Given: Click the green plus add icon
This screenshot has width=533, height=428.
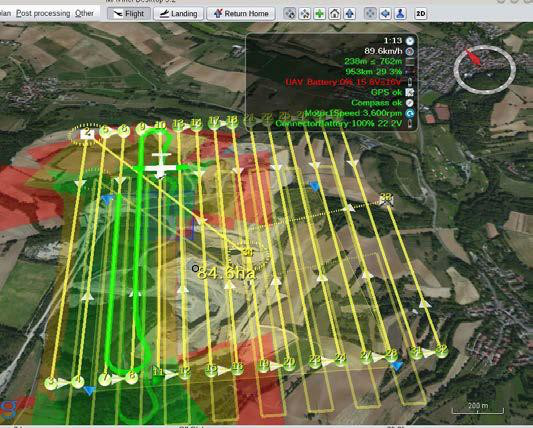Looking at the screenshot, I should pos(320,14).
